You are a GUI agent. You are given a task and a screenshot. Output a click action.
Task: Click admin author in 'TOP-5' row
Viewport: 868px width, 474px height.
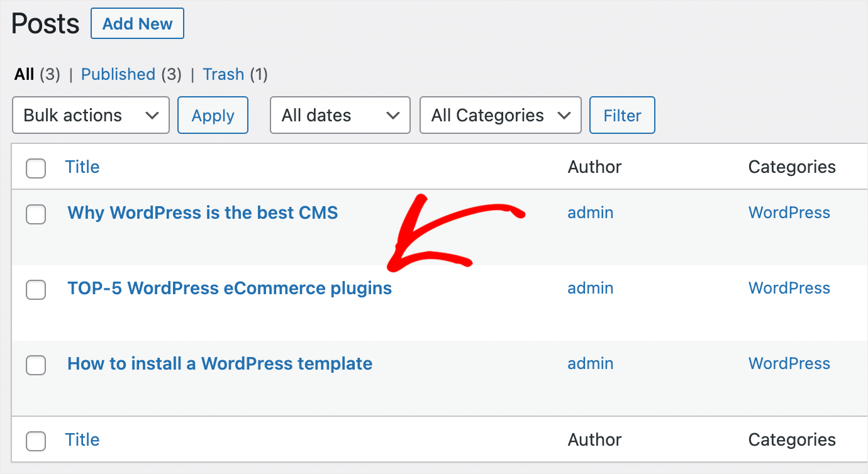tap(590, 288)
